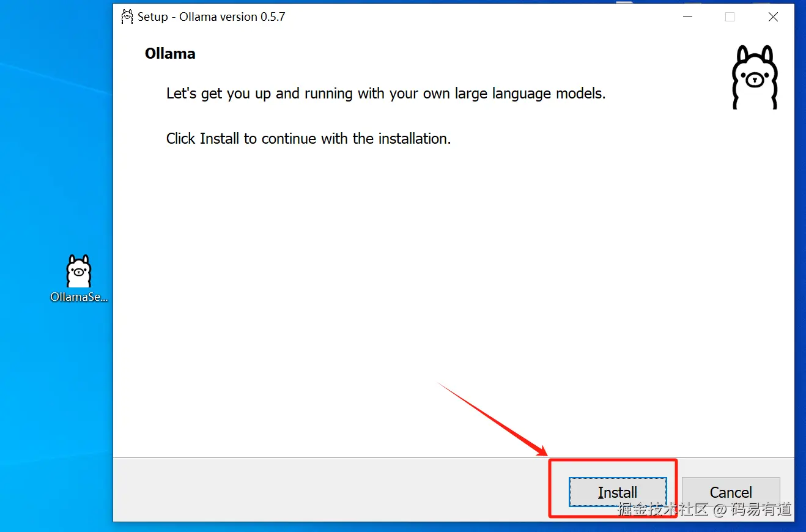Minimize the Ollama Setup window

click(689, 17)
